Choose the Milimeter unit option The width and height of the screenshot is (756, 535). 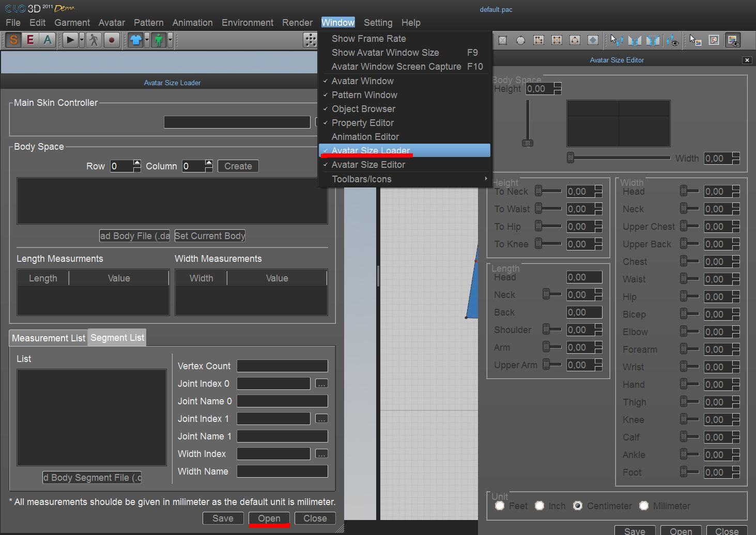(644, 506)
